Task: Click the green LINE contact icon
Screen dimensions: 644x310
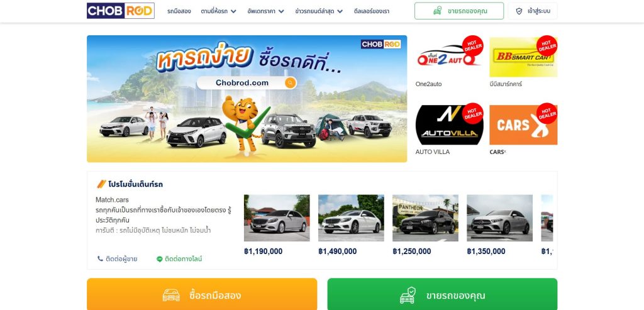Action: coord(159,259)
